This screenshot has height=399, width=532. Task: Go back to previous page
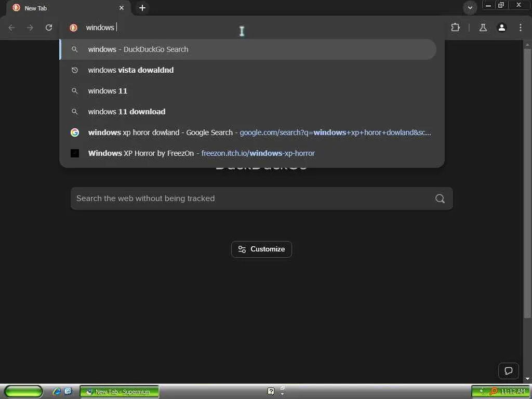point(11,28)
